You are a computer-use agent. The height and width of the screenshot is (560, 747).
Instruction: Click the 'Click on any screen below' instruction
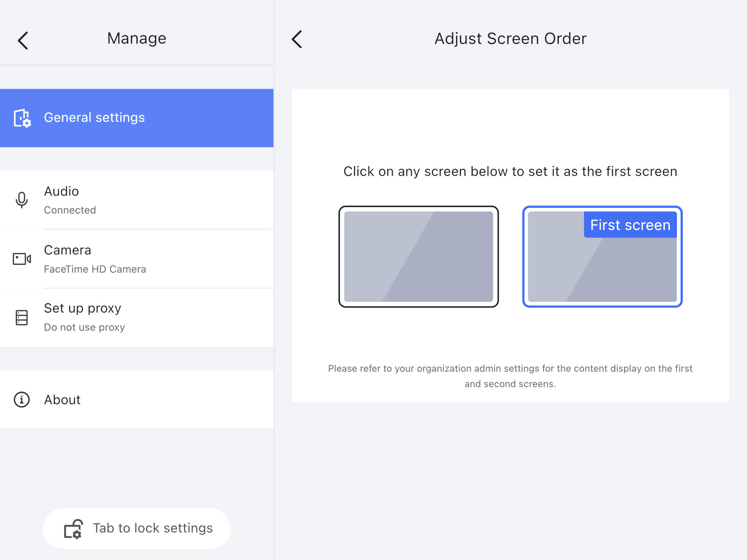click(x=510, y=172)
